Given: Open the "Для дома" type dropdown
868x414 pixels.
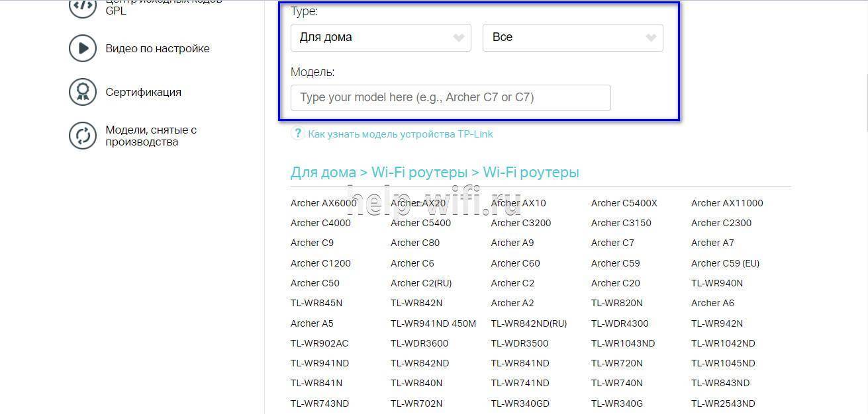Looking at the screenshot, I should [x=381, y=38].
